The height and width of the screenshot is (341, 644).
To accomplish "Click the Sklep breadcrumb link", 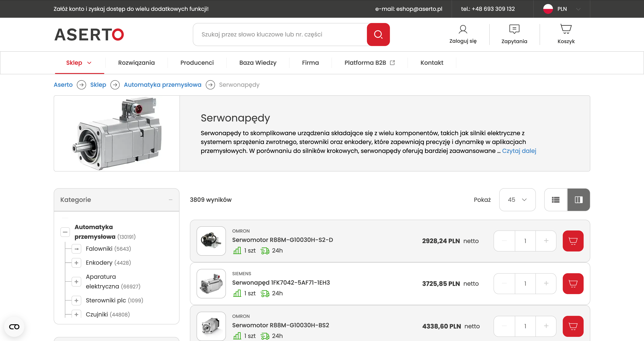I will (x=98, y=85).
